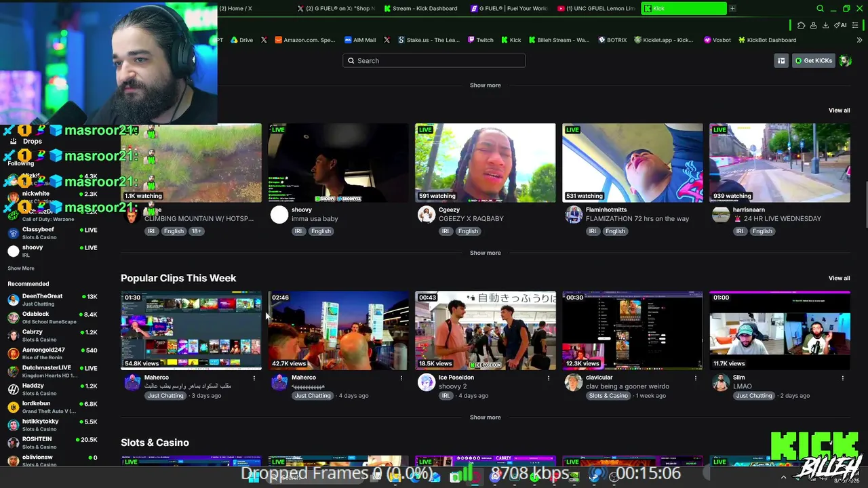This screenshot has width=868, height=488.
Task: Switch to Stream - Kick Dashboard tab
Action: [421, 9]
